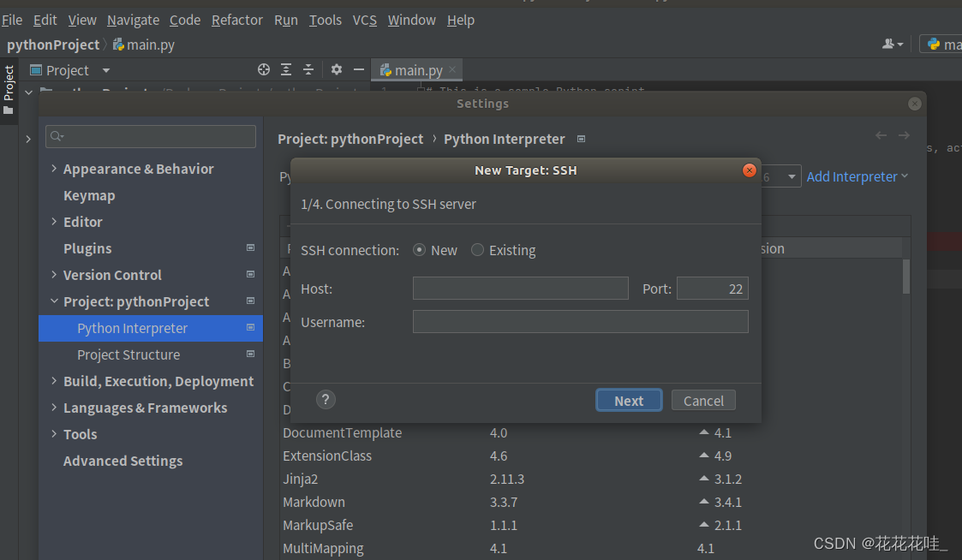Screen dimensions: 962x560
Task: Click the back arrow in Settings
Action: click(881, 135)
